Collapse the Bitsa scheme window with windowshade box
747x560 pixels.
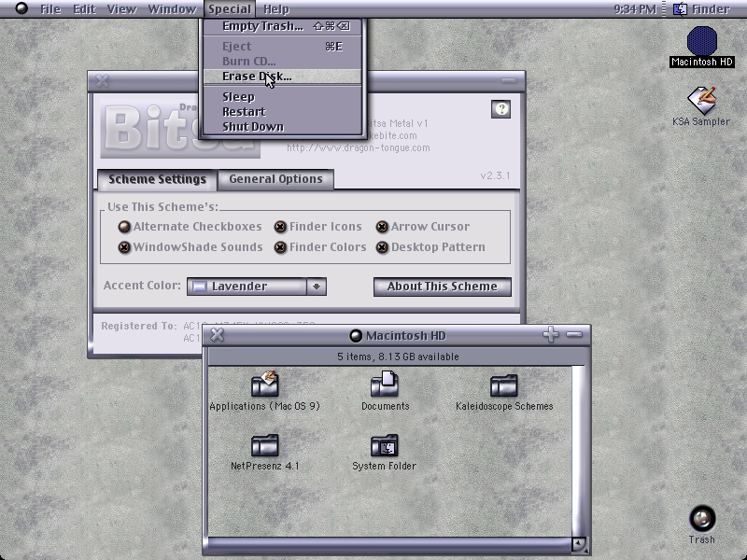point(509,80)
